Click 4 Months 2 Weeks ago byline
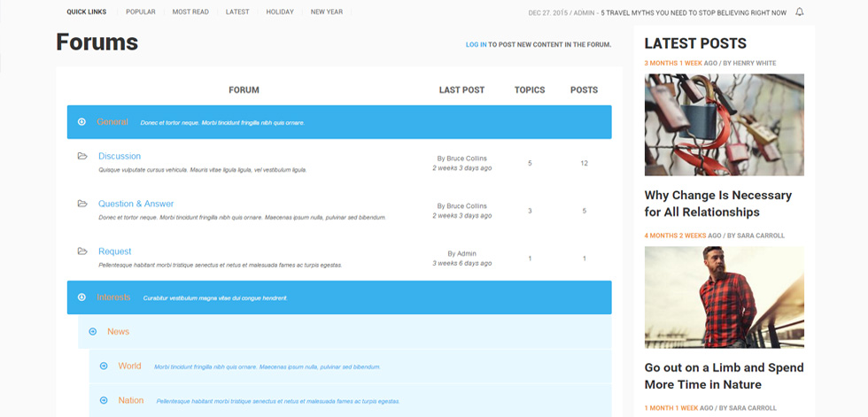 coord(714,236)
